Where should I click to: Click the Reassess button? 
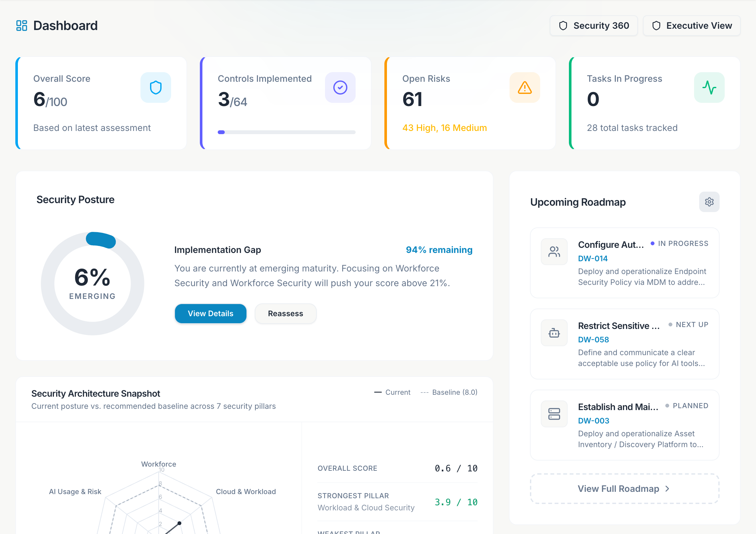pos(285,314)
